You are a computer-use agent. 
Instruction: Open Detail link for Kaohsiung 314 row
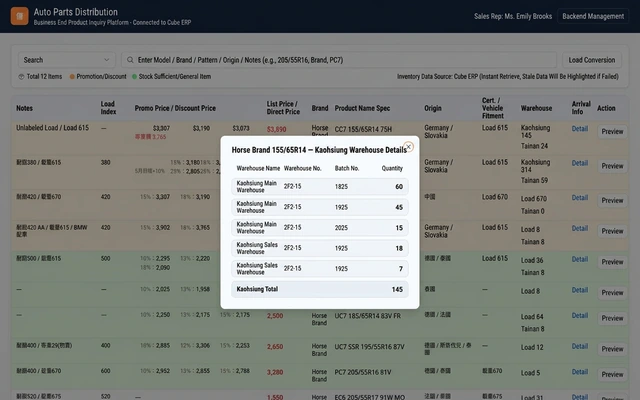tap(580, 163)
